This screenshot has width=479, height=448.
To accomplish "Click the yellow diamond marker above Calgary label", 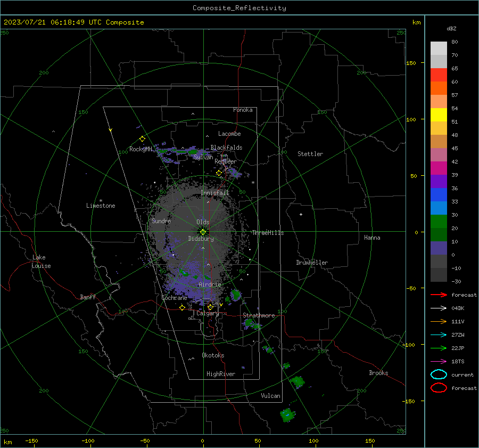I will (210, 307).
